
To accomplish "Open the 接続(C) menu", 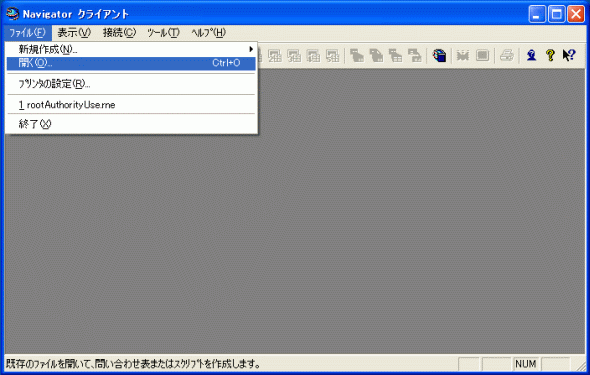I will pos(119,33).
